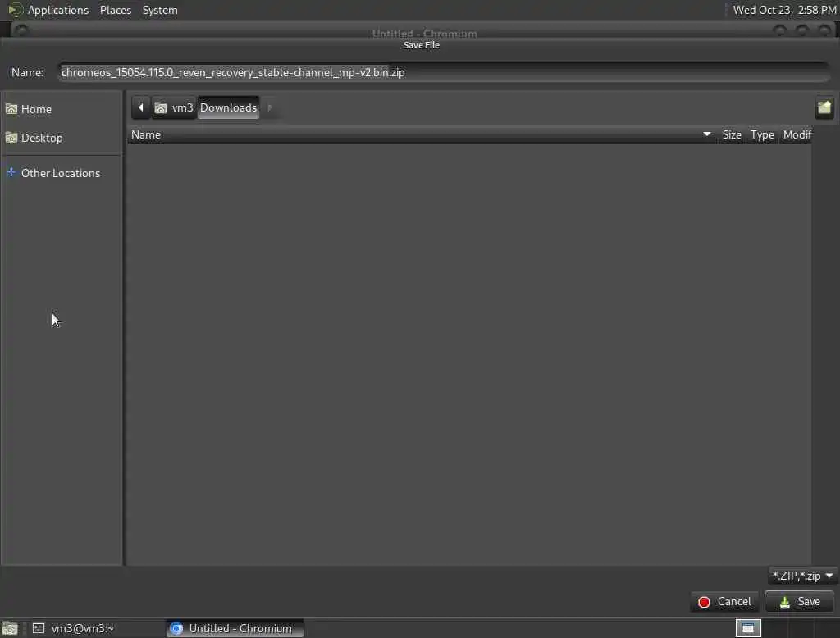Navigate to vm3 folder in path bar
The width and height of the screenshot is (840, 638).
point(174,107)
